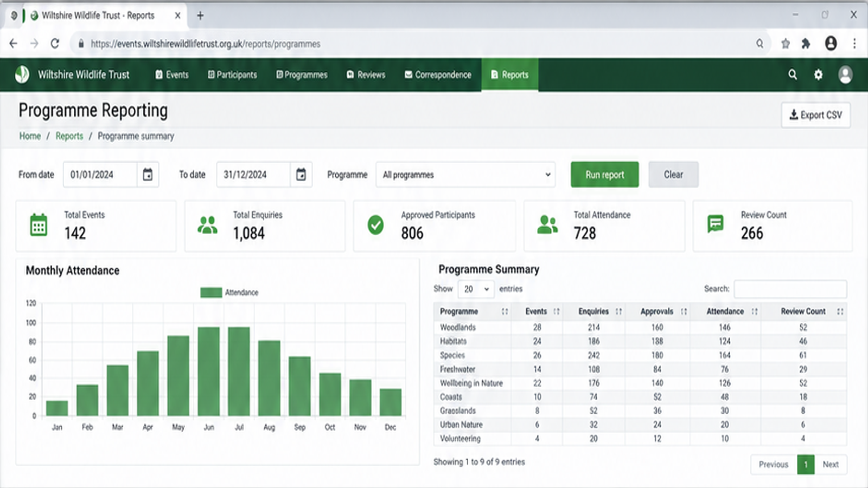Open the Participants menu item
Image resolution: width=868 pixels, height=488 pixels.
point(232,75)
